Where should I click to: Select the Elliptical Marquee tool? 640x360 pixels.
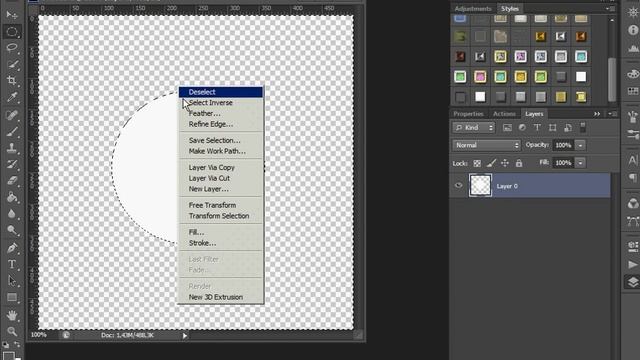pyautogui.click(x=12, y=31)
